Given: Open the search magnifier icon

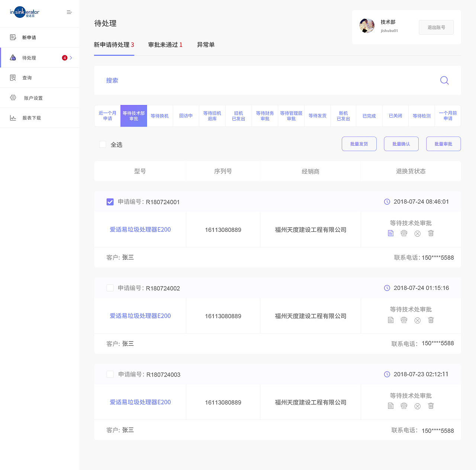Looking at the screenshot, I should [x=444, y=80].
